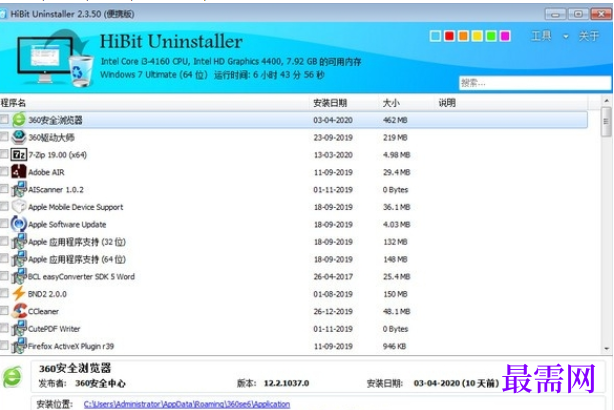The height and width of the screenshot is (410, 614).
Task: Sort by 大小 column header
Action: [x=391, y=103]
